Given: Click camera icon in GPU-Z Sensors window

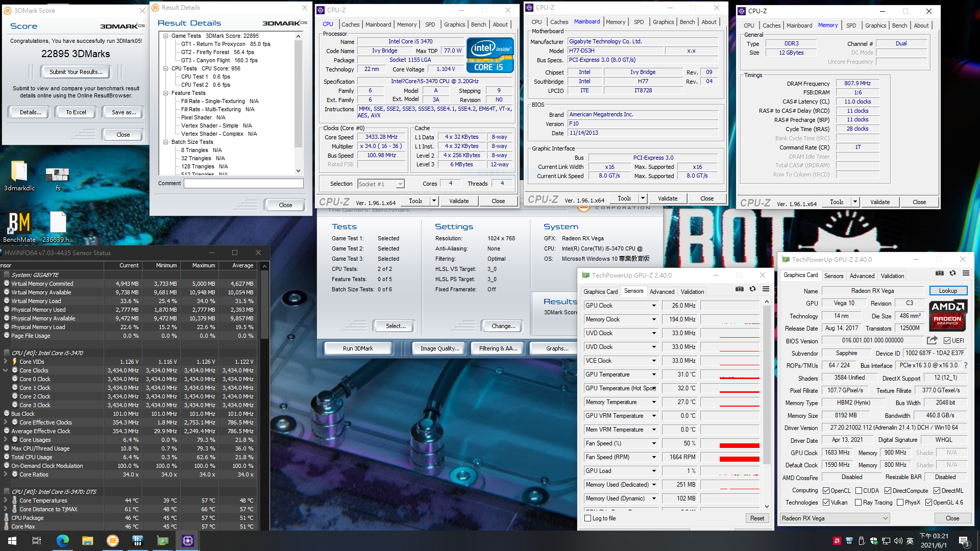Looking at the screenshot, I should click(x=739, y=289).
